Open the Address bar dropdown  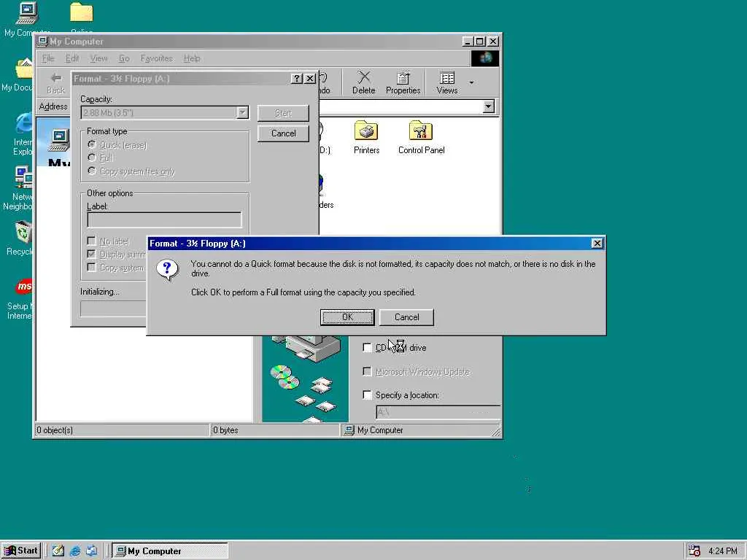coord(488,106)
